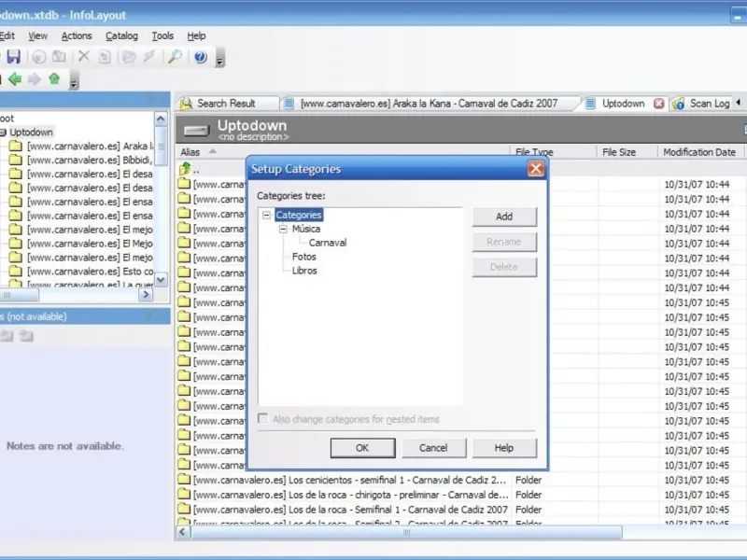This screenshot has width=747, height=560.
Task: Click the Scan Log tab icon
Action: 679,104
